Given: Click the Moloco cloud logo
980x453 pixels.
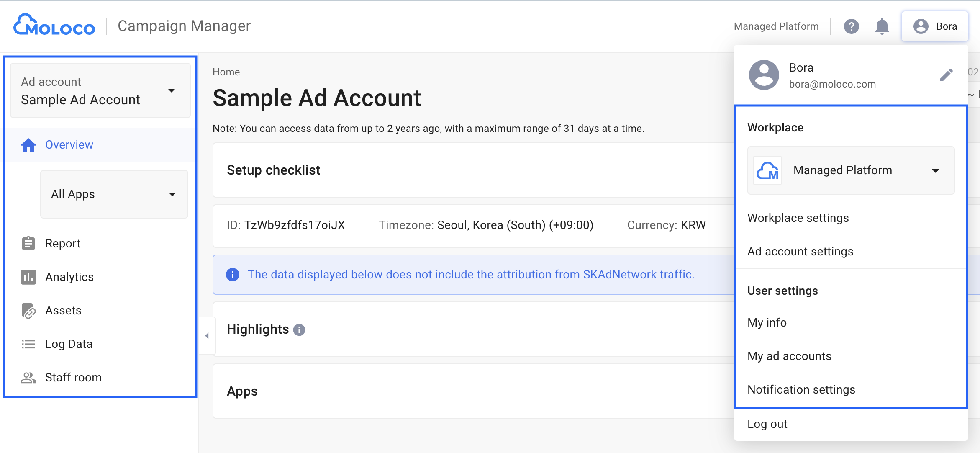Looking at the screenshot, I should 54,25.
